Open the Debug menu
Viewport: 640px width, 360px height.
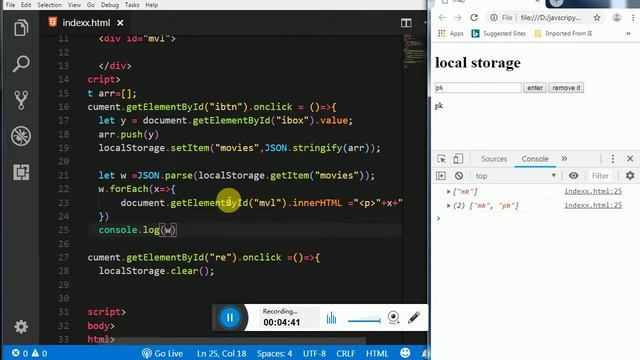(x=109, y=5)
